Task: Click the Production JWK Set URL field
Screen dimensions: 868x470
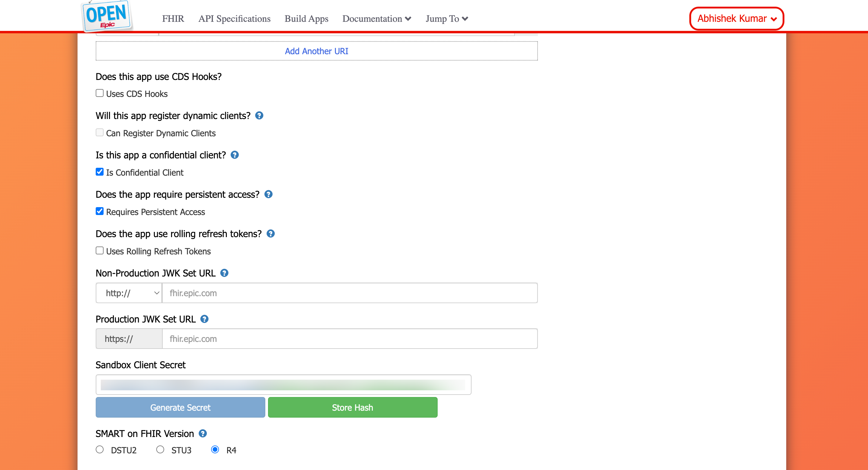Action: (350, 339)
